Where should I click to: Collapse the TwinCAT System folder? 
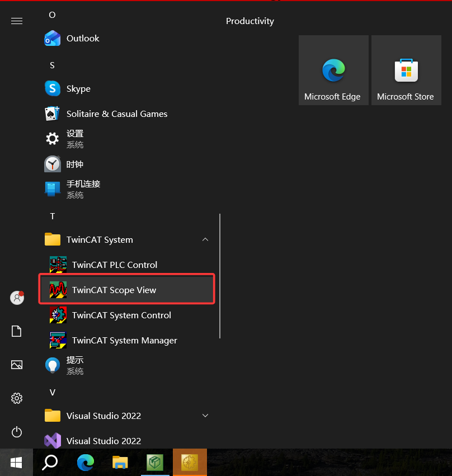205,239
